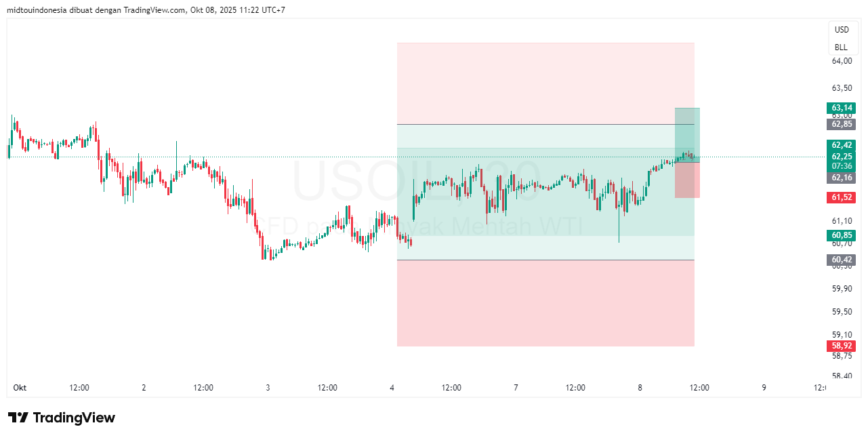Click the red 61,52 price tag
Image resolution: width=868 pixels, height=438 pixels.
pyautogui.click(x=842, y=197)
